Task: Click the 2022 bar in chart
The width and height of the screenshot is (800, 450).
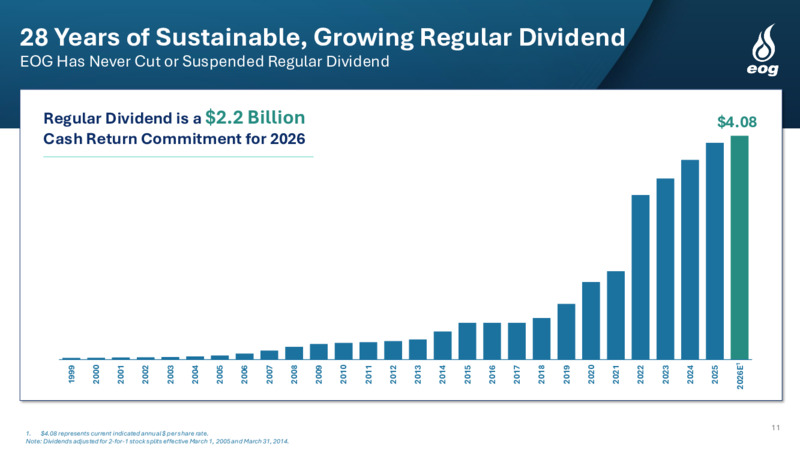Action: click(x=640, y=277)
